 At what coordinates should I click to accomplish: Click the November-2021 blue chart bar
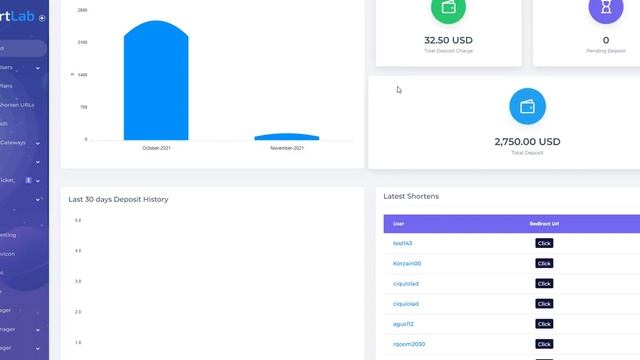point(287,137)
